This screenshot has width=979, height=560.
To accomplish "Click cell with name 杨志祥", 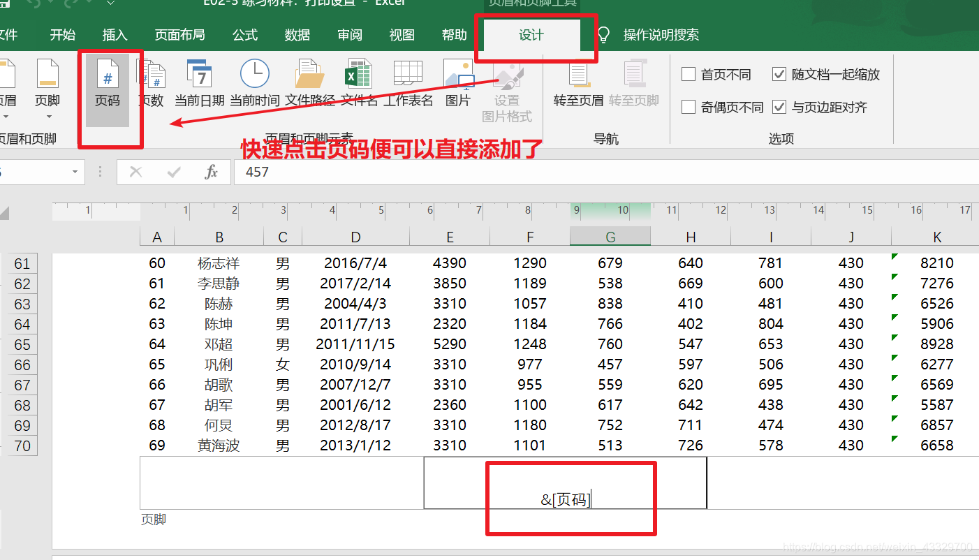I will [219, 264].
